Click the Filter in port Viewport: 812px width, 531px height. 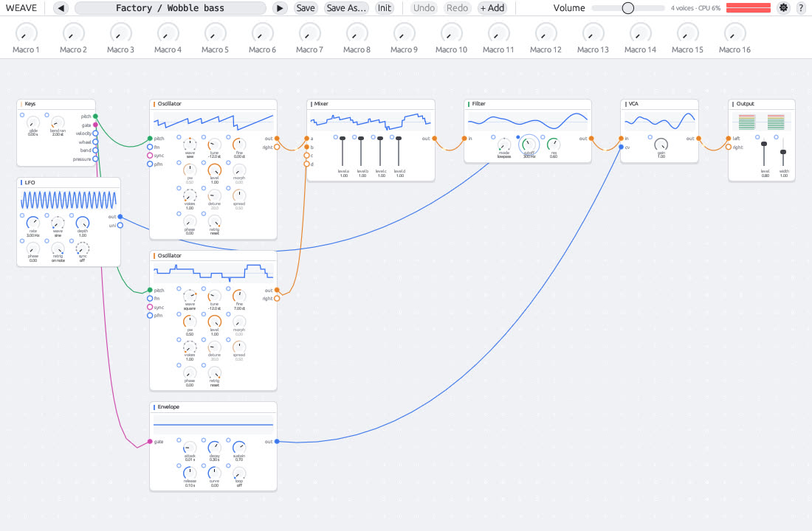(x=464, y=138)
